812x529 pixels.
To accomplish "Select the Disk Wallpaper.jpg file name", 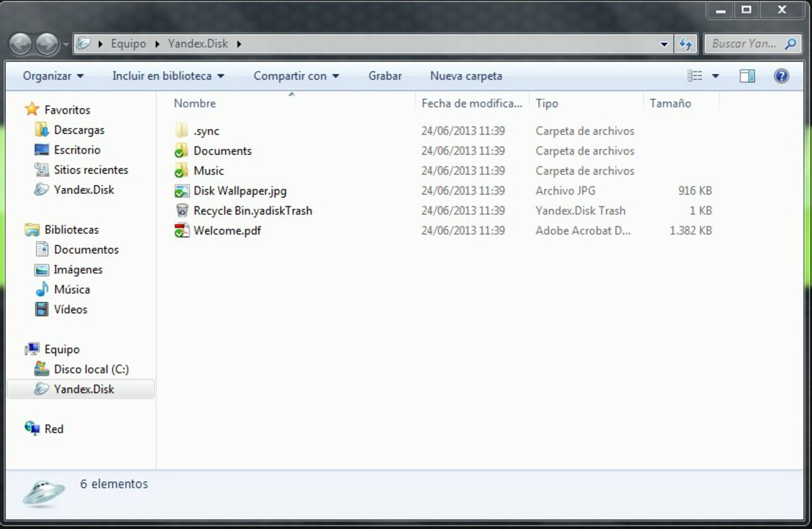I will tap(240, 191).
